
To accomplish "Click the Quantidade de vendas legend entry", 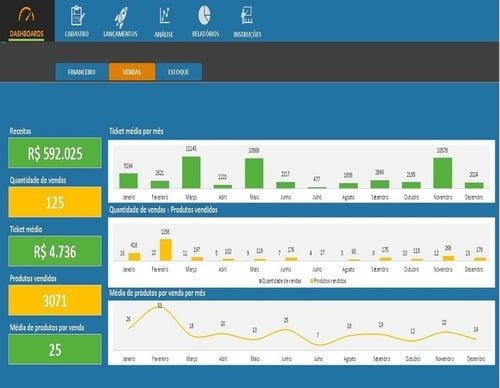I will pos(280,281).
